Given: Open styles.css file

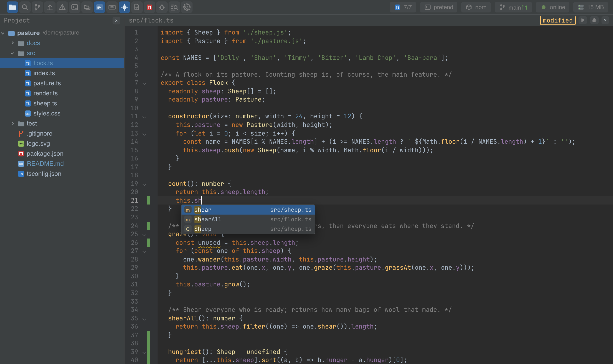Looking at the screenshot, I should (x=62, y=113).
